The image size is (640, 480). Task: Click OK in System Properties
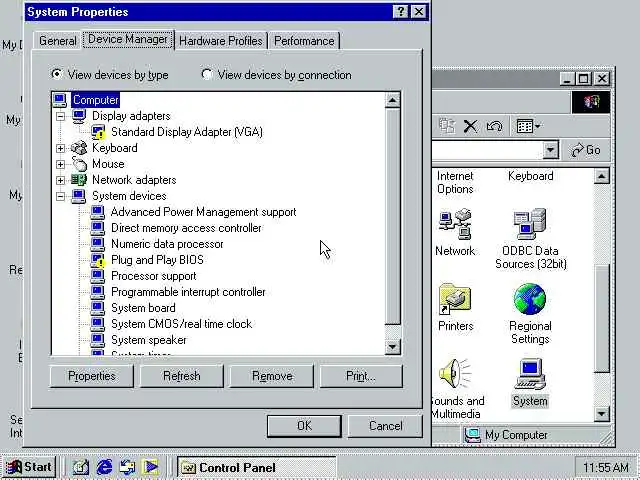click(304, 426)
